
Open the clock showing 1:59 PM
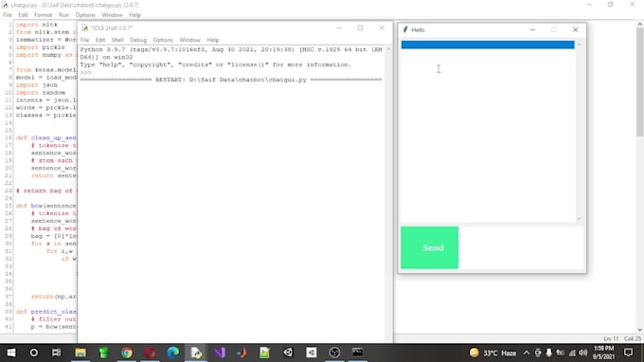click(603, 353)
